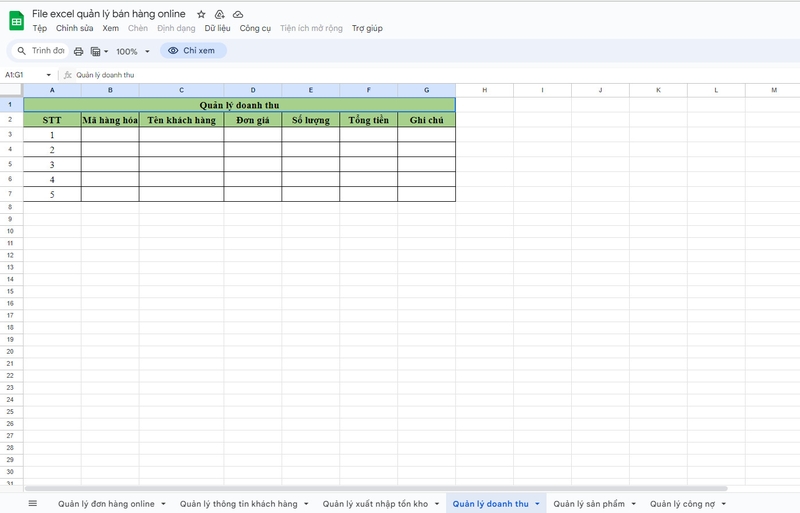Open 'Quản lý sản phẩm' tab arrow

pos(634,504)
